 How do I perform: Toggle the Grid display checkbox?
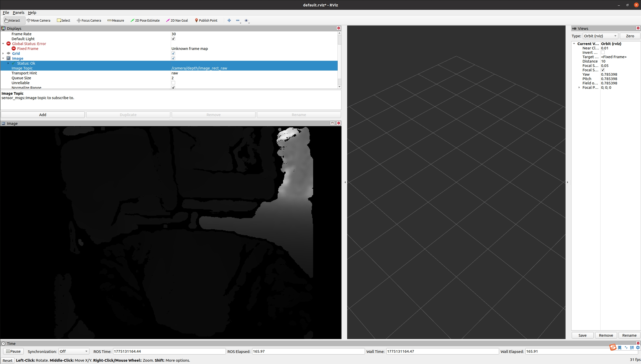(173, 53)
